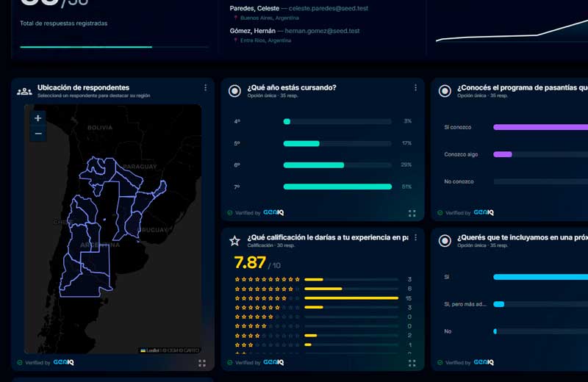Click the ten-star rating row with 3 responses

(323, 279)
